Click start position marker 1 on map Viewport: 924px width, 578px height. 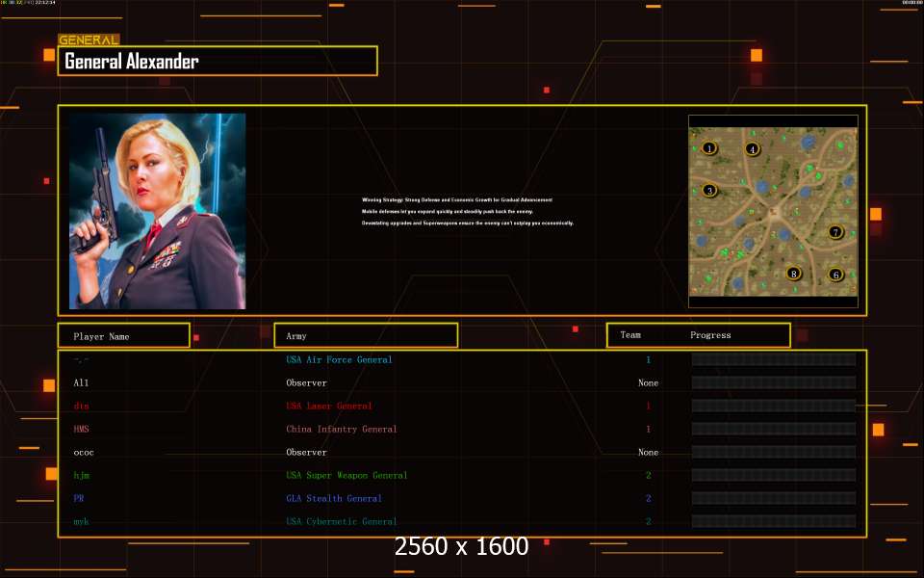709,148
